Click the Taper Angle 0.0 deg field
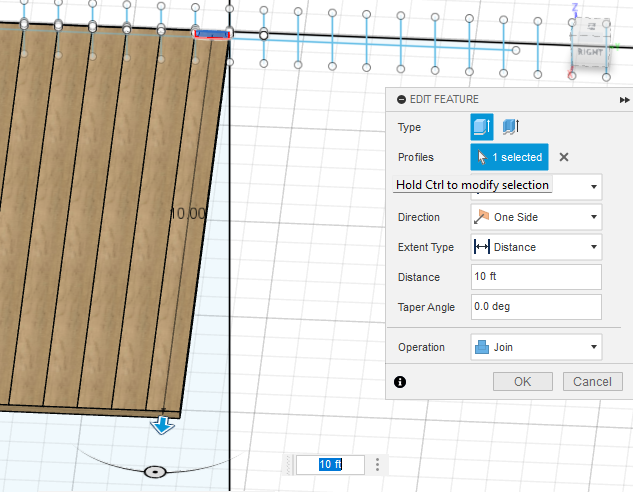The image size is (633, 492). point(536,307)
